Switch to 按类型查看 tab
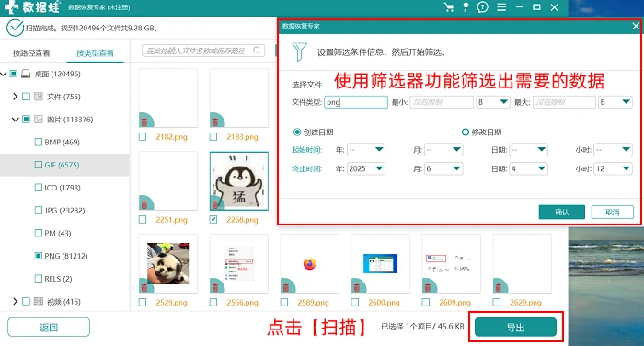644x346 pixels. tap(95, 53)
